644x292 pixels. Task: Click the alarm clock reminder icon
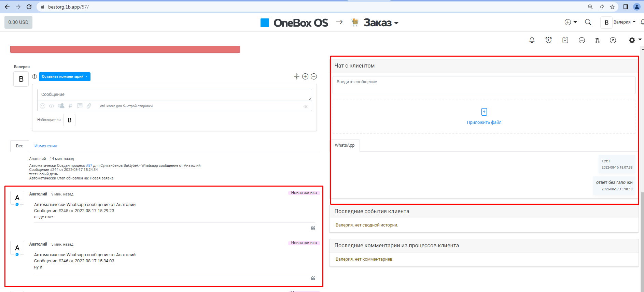click(548, 40)
